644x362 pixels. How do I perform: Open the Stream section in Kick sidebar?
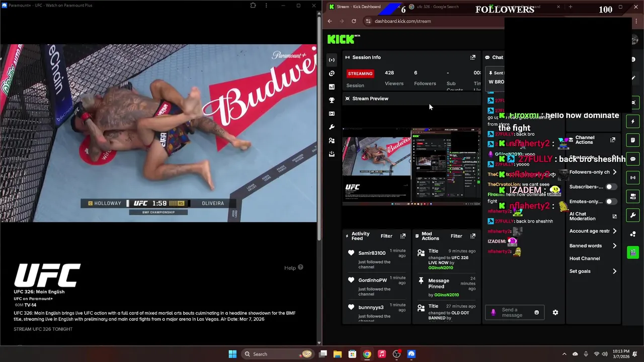tap(332, 60)
